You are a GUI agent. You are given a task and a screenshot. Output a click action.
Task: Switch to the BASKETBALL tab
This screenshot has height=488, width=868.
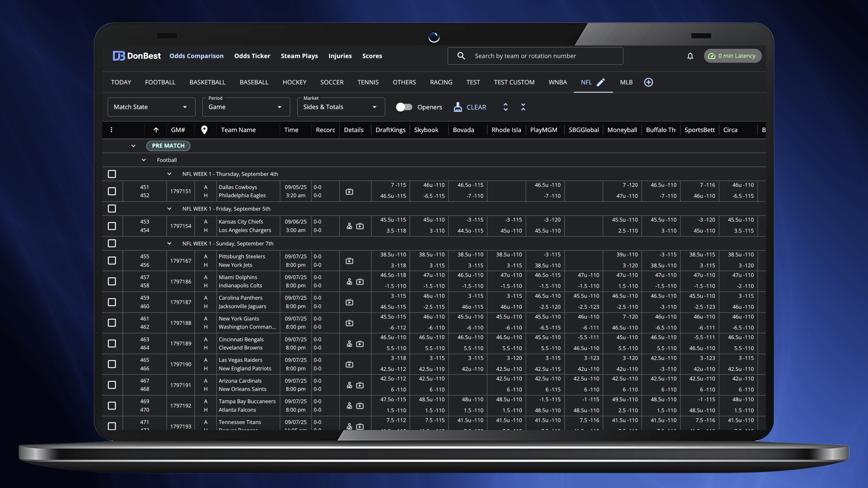207,82
